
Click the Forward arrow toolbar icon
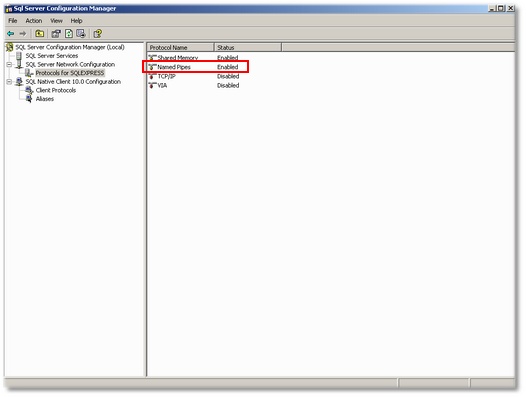coord(22,34)
